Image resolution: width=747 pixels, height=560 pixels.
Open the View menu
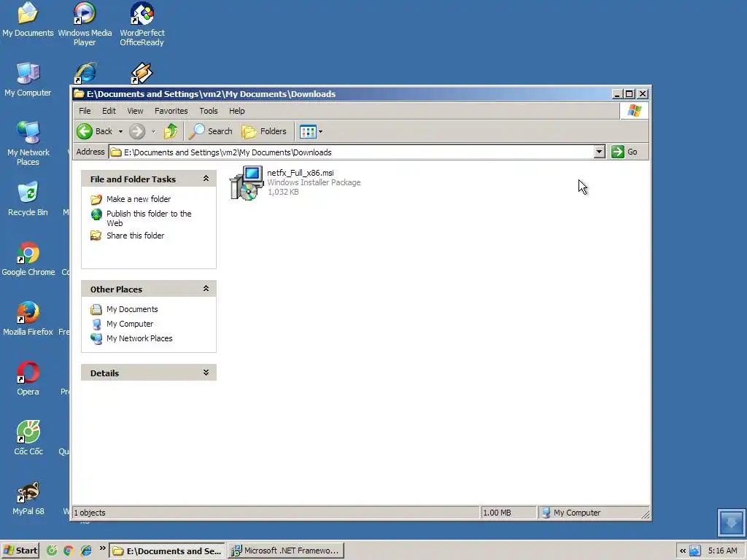pos(135,111)
